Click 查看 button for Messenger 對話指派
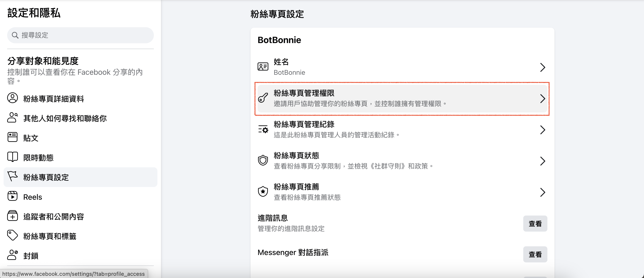The image size is (644, 278). [x=535, y=254]
